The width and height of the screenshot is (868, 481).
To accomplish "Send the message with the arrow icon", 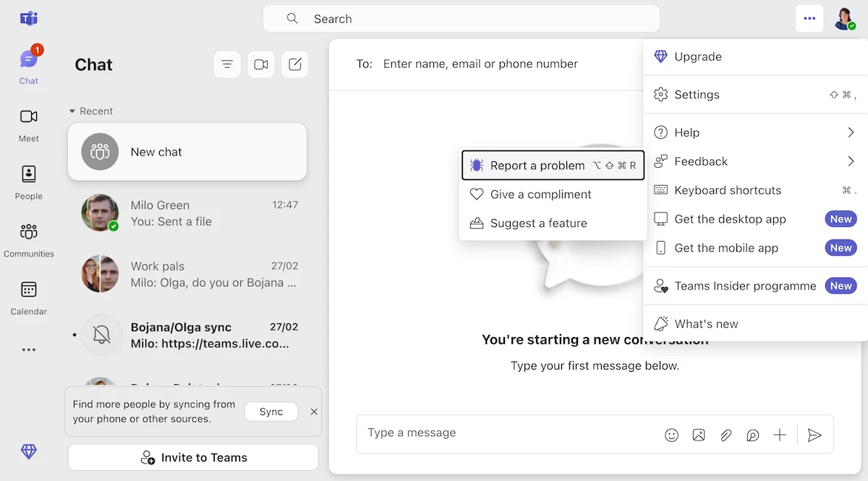I will point(814,435).
